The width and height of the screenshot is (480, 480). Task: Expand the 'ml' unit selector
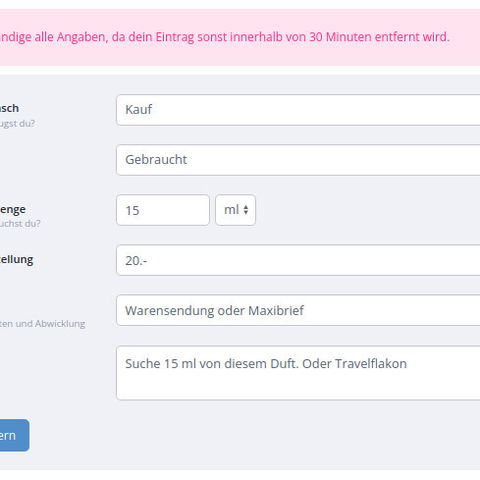click(235, 210)
